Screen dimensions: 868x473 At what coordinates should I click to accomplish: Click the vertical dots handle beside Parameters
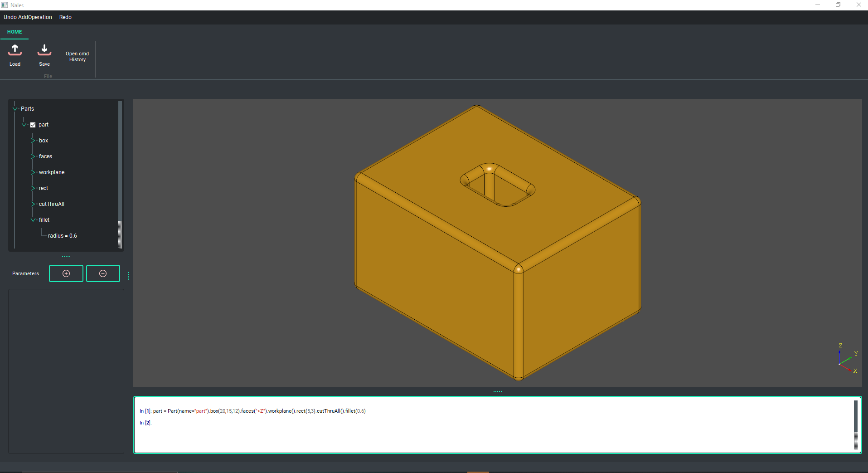coord(129,276)
